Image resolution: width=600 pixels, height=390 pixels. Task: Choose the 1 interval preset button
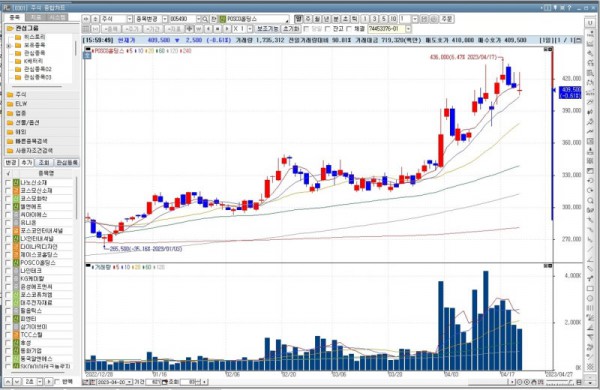[365, 19]
